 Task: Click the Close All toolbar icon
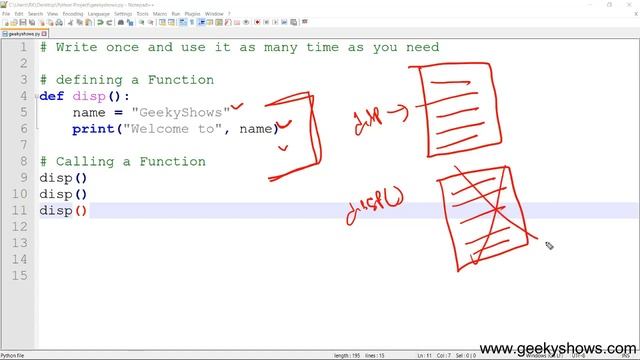coord(50,22)
